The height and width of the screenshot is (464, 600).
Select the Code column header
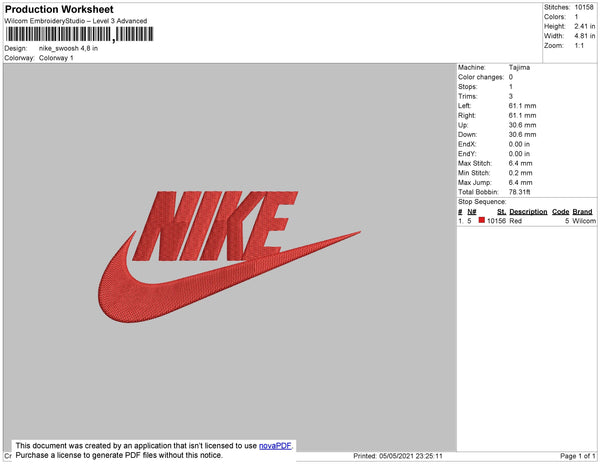tap(560, 212)
